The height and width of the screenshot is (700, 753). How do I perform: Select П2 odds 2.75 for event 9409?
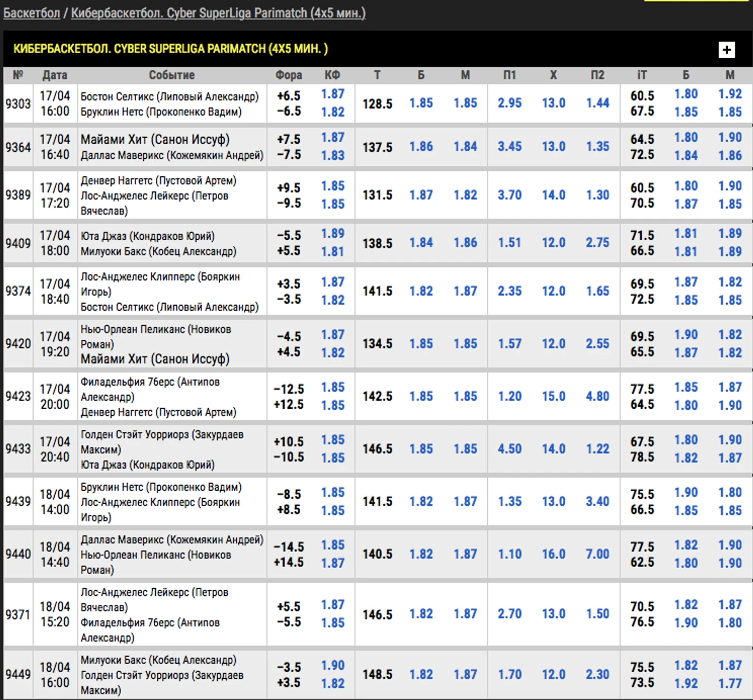597,242
